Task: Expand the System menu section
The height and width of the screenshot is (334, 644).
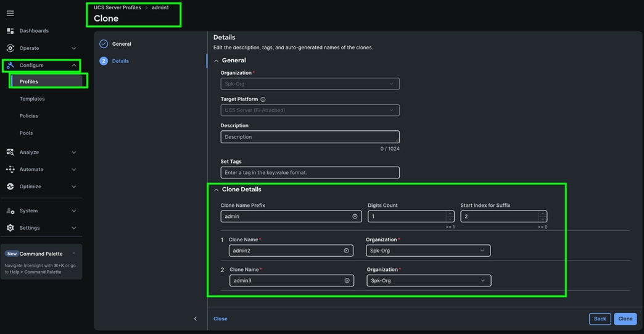Action: (x=74, y=211)
